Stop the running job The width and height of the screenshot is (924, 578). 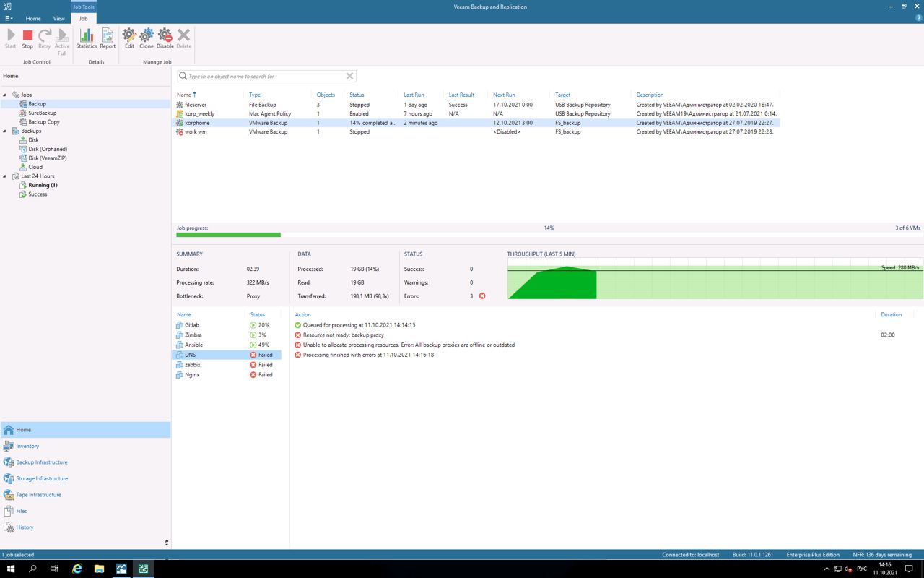[x=27, y=38]
